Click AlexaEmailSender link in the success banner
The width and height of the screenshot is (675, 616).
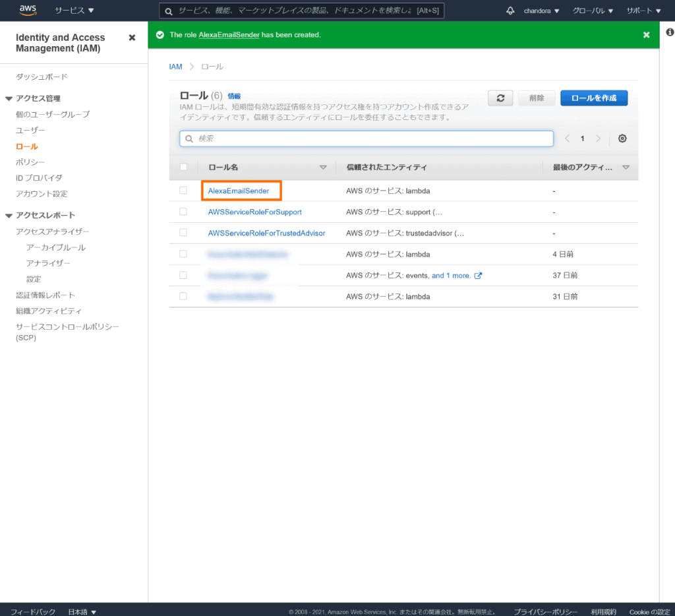click(x=229, y=35)
